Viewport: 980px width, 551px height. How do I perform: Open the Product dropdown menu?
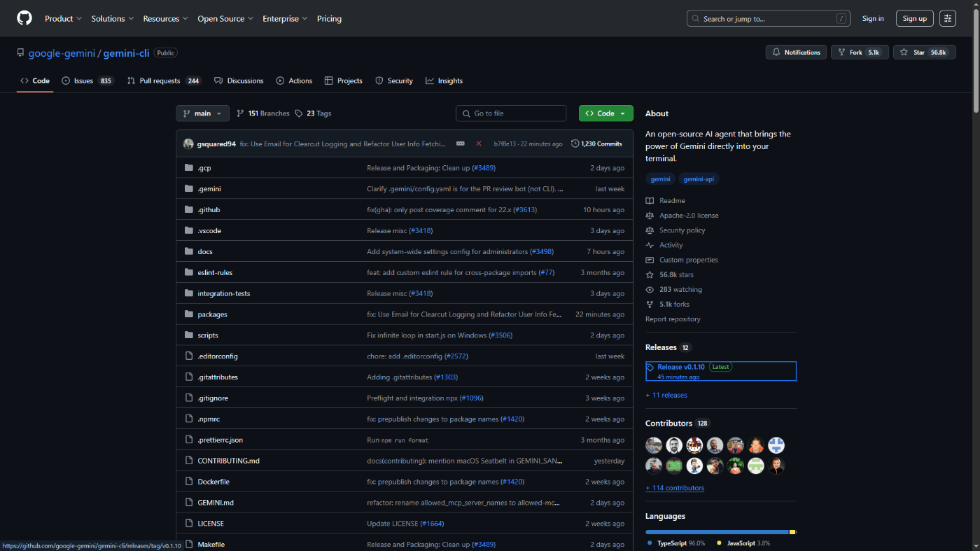coord(63,19)
